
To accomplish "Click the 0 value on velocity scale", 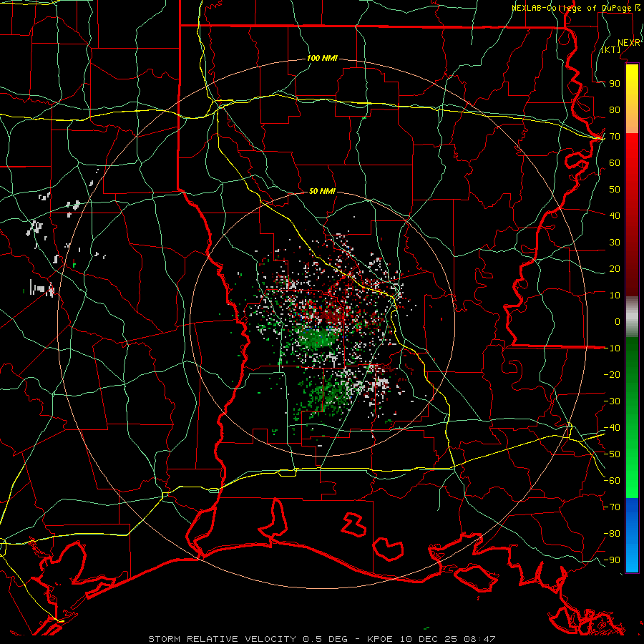I will (618, 322).
